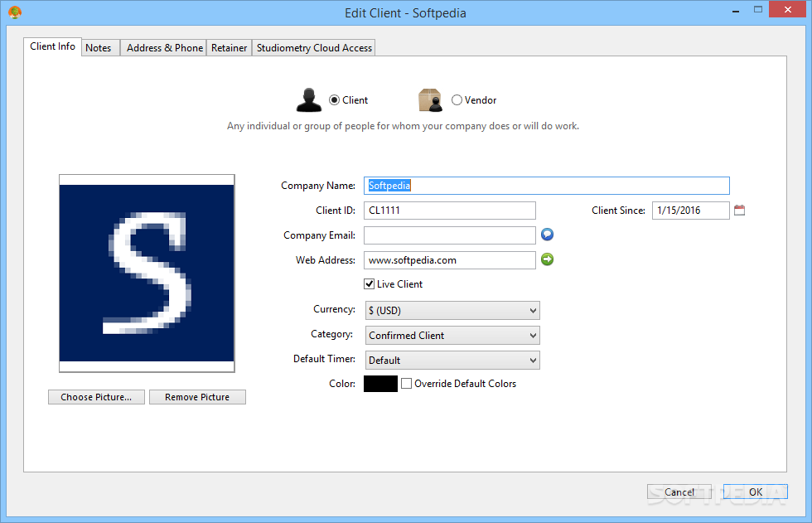The height and width of the screenshot is (523, 812).
Task: Open the Studiometry Cloud Access tab
Action: pyautogui.click(x=314, y=47)
